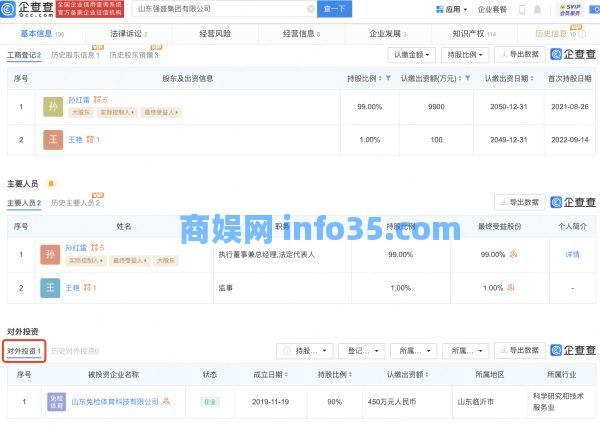Click 孙红雷 avatar in shareholder table
Screen dimensions: 600x438
click(53, 106)
